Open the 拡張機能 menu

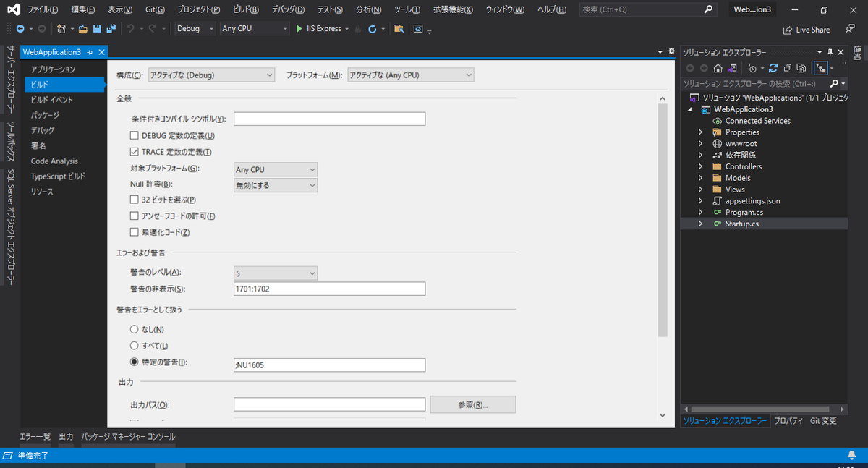coord(453,9)
